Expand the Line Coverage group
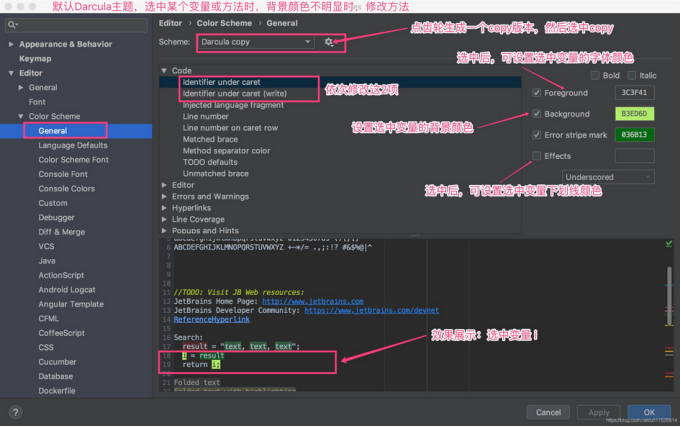This screenshot has width=681, height=427. [164, 219]
